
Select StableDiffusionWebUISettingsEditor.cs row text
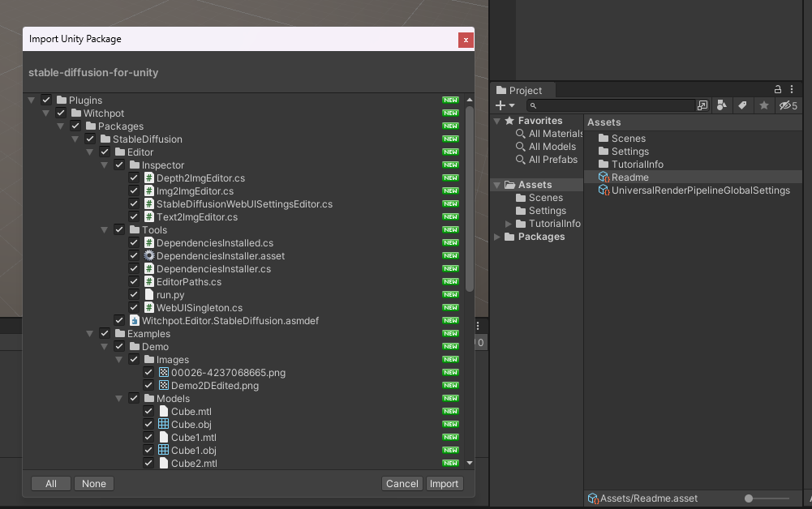pyautogui.click(x=244, y=203)
